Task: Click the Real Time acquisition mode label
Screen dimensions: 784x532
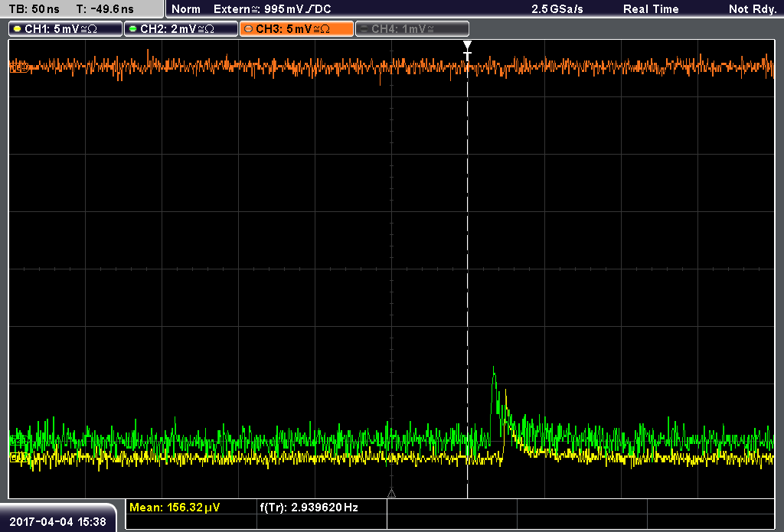Action: [x=651, y=9]
